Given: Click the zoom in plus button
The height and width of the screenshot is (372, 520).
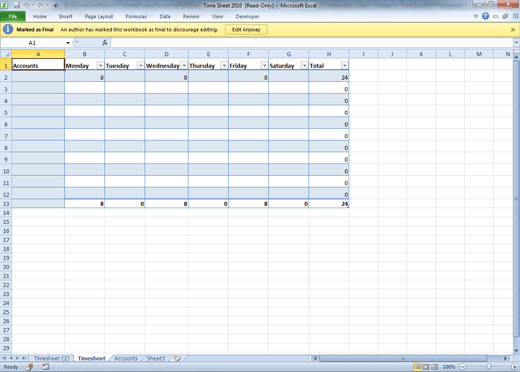Looking at the screenshot, I should tap(515, 367).
